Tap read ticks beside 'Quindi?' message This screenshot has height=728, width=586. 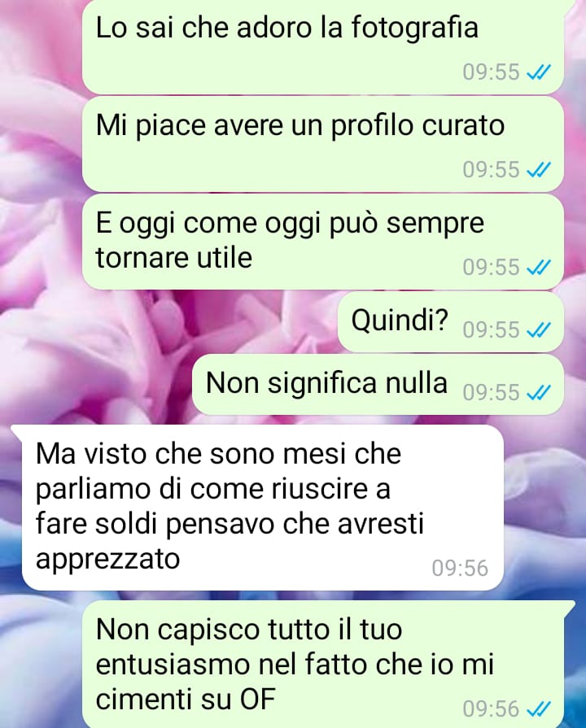(538, 330)
